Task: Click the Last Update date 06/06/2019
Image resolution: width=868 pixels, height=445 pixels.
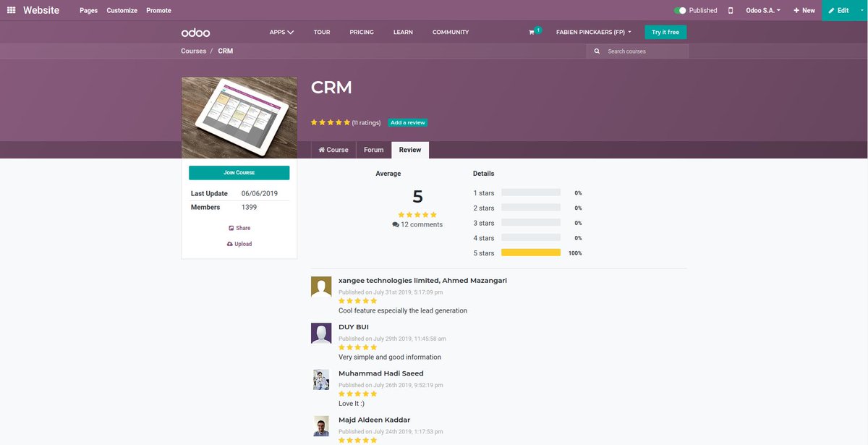Action: click(x=260, y=193)
